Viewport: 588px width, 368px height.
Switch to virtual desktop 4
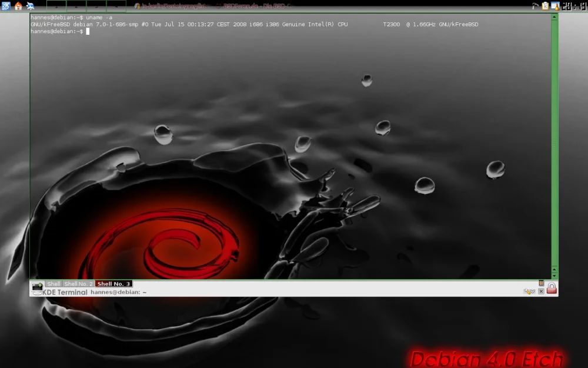(x=116, y=6)
